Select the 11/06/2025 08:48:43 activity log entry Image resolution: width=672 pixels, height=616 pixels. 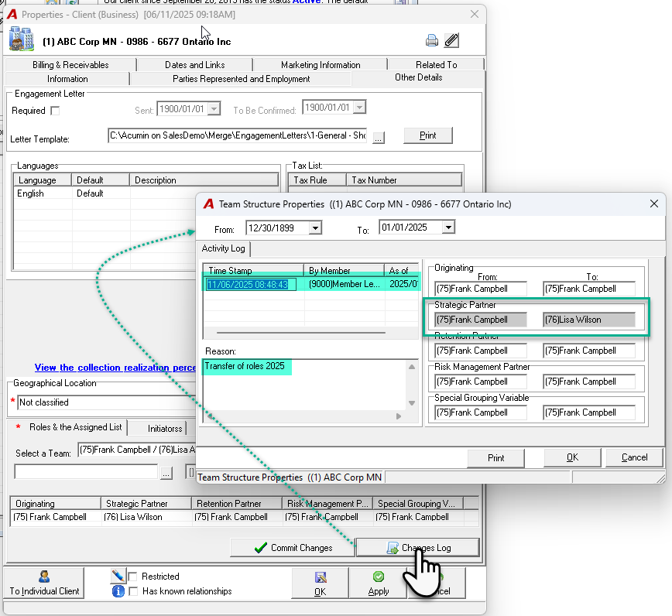pyautogui.click(x=310, y=284)
